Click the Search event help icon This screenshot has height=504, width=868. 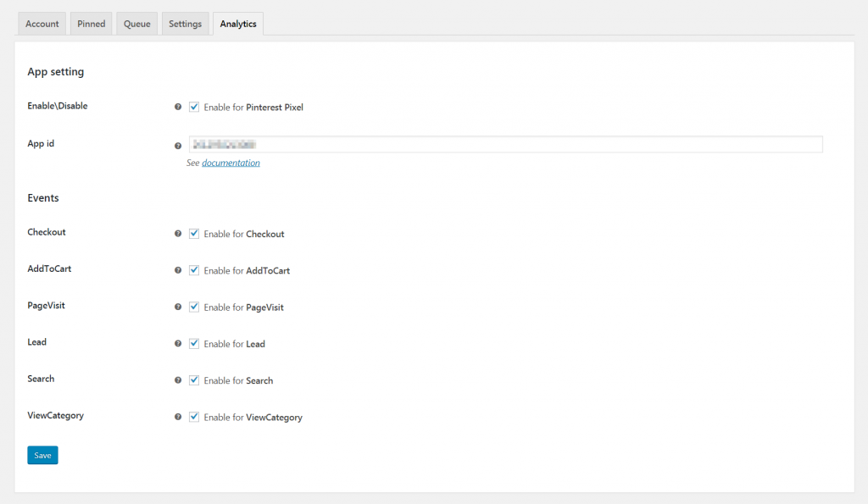click(178, 380)
